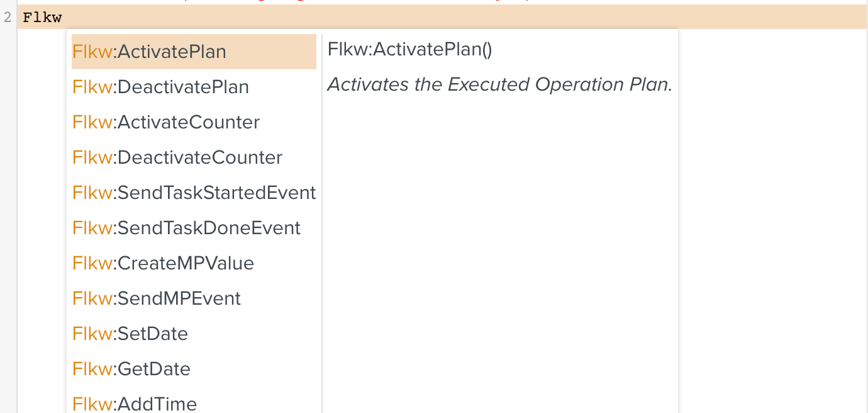
Task: Click the Flkw:ActivatePlan() signature in the documentation panel
Action: (409, 50)
